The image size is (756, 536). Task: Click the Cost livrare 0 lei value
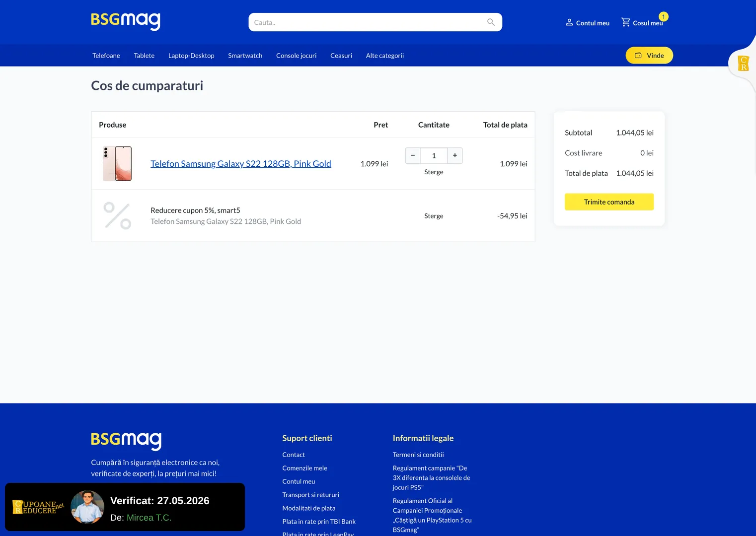tap(647, 153)
